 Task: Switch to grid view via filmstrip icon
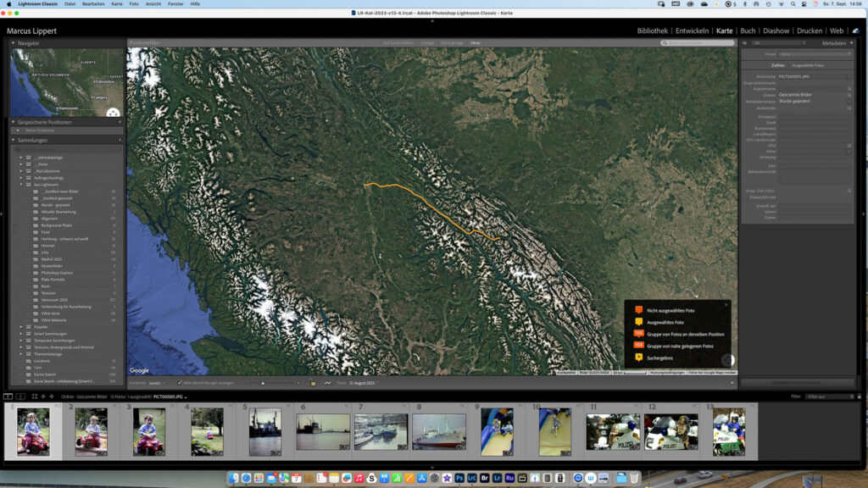[x=34, y=396]
